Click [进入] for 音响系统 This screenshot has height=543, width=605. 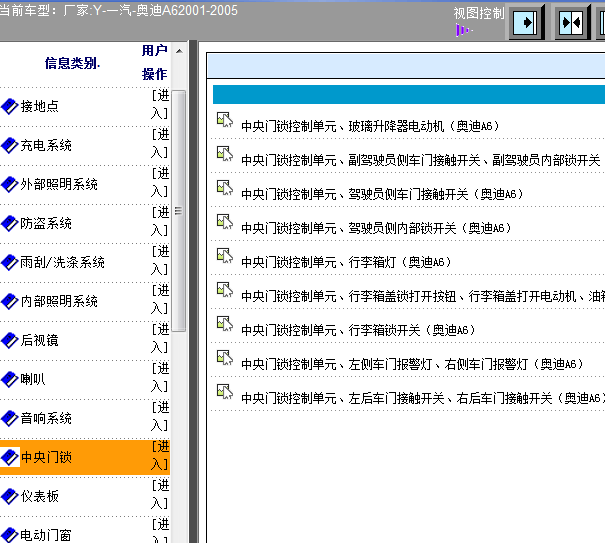(160, 416)
